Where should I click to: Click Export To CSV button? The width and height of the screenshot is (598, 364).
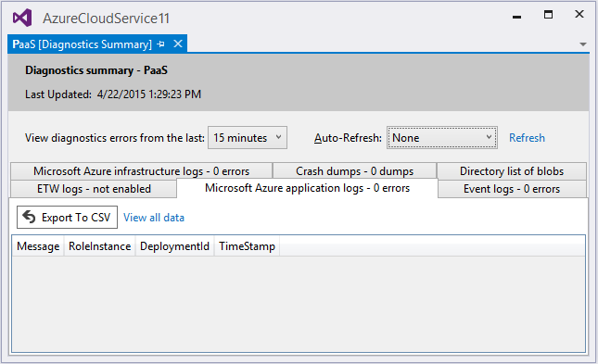pyautogui.click(x=67, y=218)
